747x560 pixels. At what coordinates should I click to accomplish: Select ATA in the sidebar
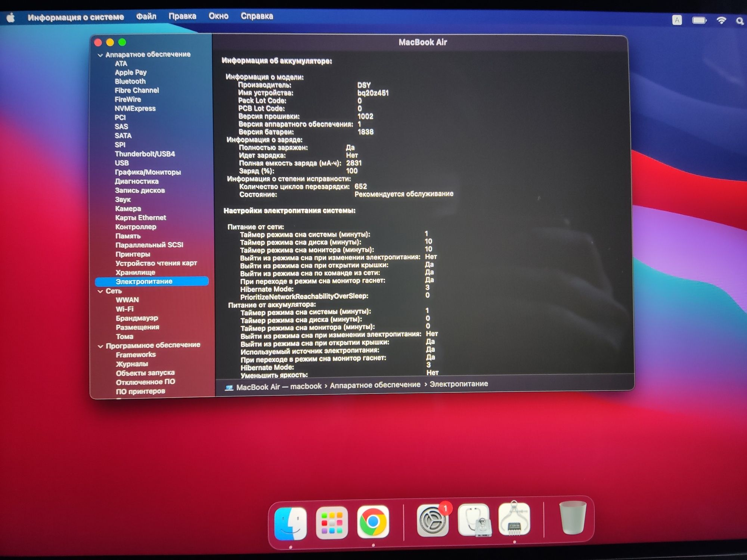click(121, 64)
